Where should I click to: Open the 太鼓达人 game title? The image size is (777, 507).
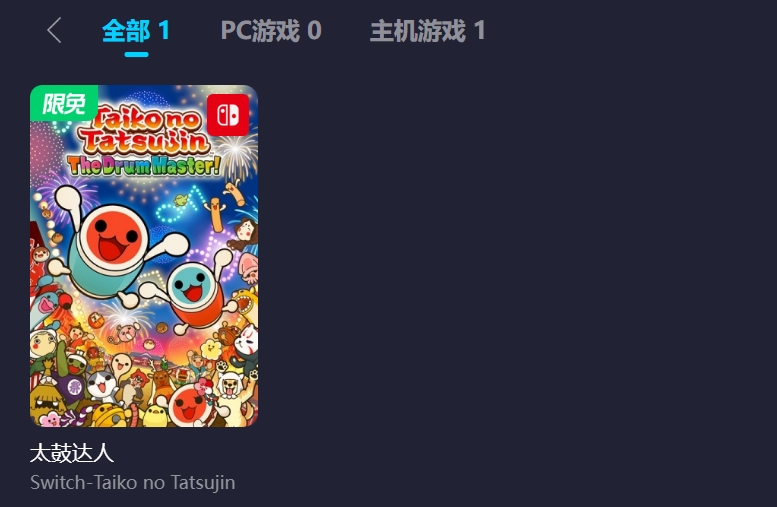click(72, 453)
